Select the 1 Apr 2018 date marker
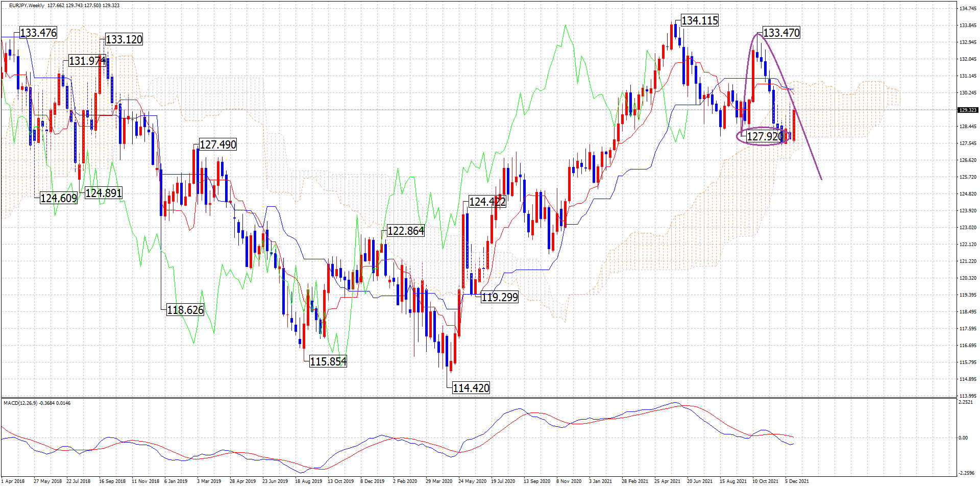 13,481
